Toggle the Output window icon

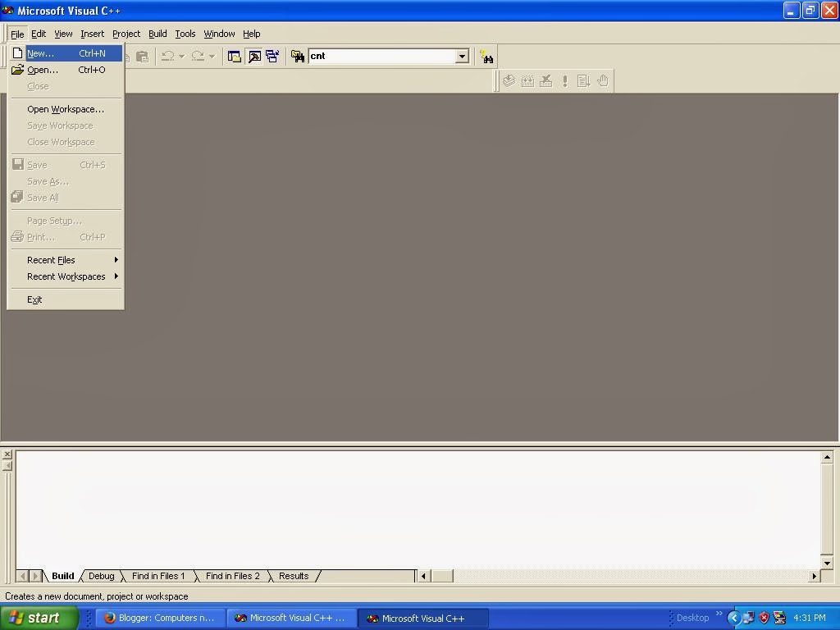[254, 57]
